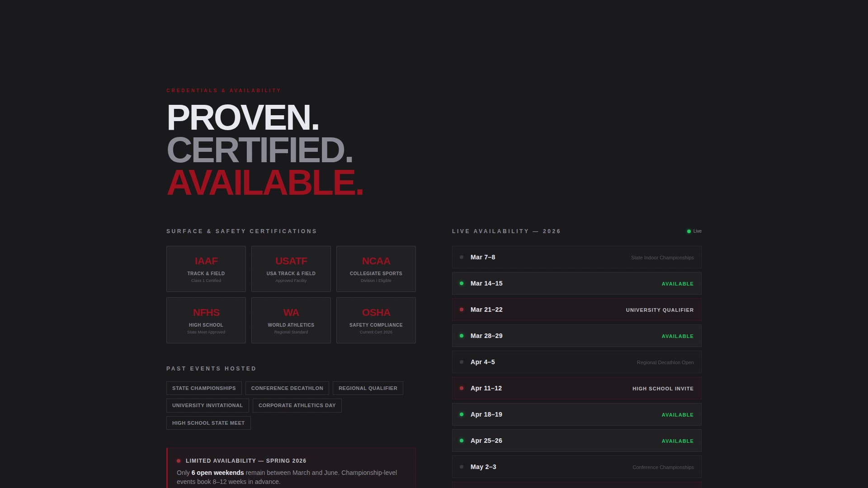Click the WA World Athletics badge
This screenshot has width=868, height=488.
coord(291,320)
